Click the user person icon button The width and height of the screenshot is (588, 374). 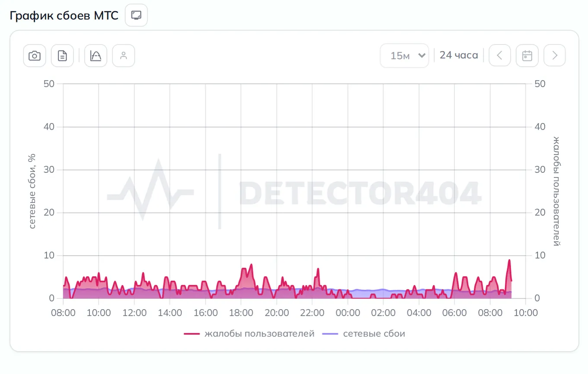(124, 56)
